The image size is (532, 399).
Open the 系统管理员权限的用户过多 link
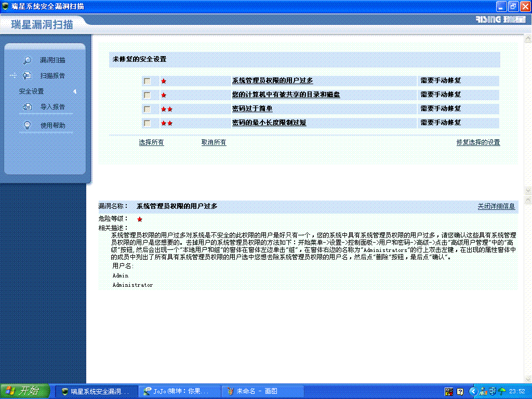272,81
